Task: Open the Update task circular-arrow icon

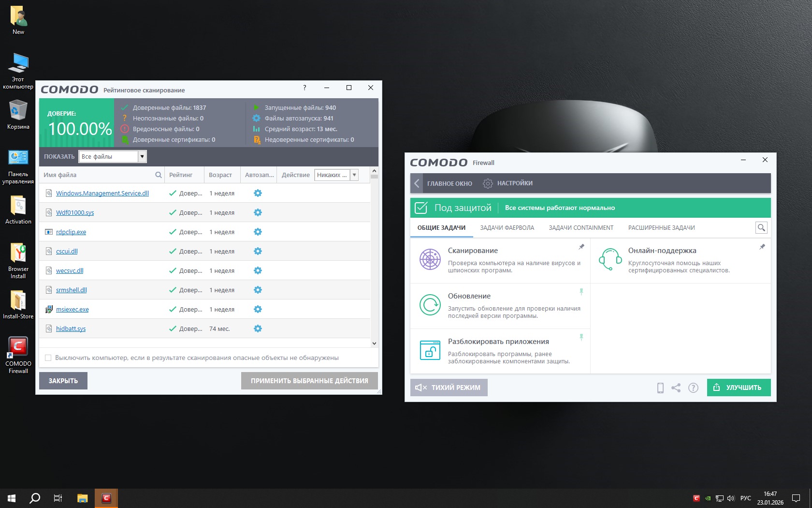Action: click(430, 305)
